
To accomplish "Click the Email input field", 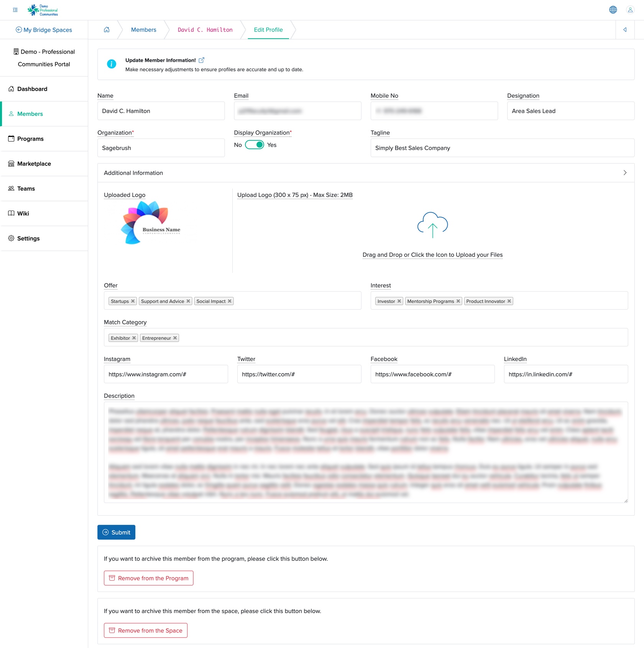I will [297, 111].
